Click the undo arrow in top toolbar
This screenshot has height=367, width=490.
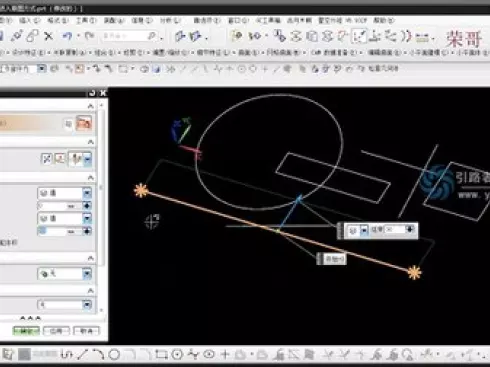(67, 36)
